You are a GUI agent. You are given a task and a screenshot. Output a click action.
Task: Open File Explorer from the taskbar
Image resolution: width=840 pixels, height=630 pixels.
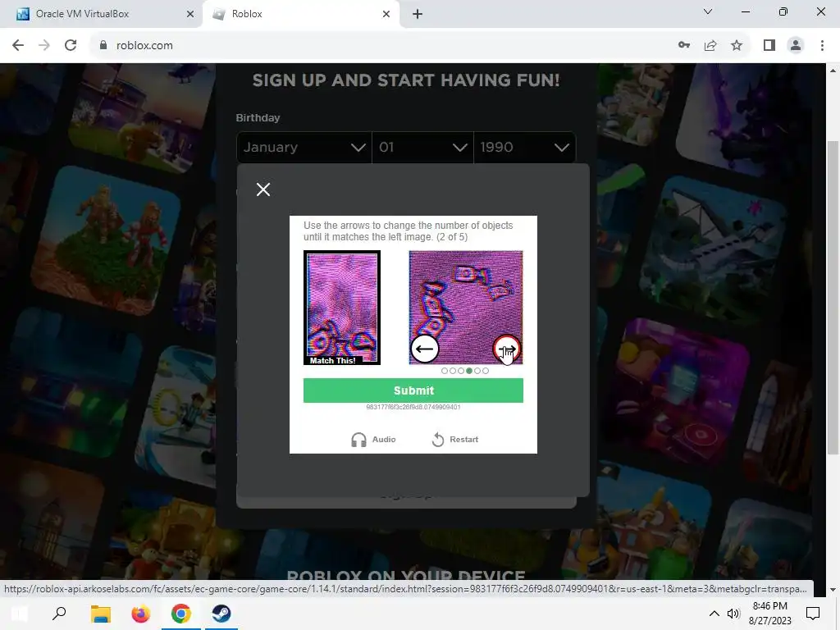[100, 614]
